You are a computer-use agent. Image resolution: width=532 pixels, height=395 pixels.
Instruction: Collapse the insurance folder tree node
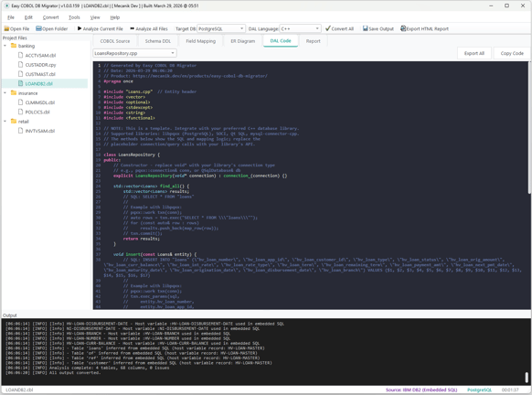click(5, 92)
